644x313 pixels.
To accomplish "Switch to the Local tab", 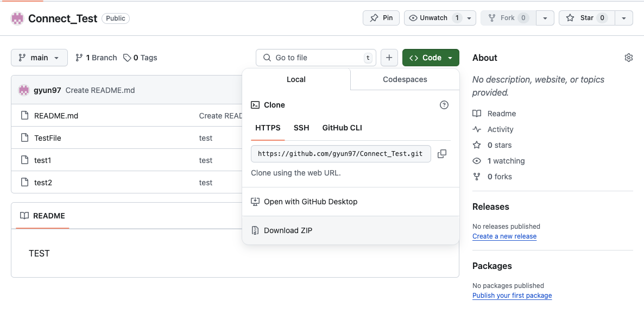I will 296,79.
